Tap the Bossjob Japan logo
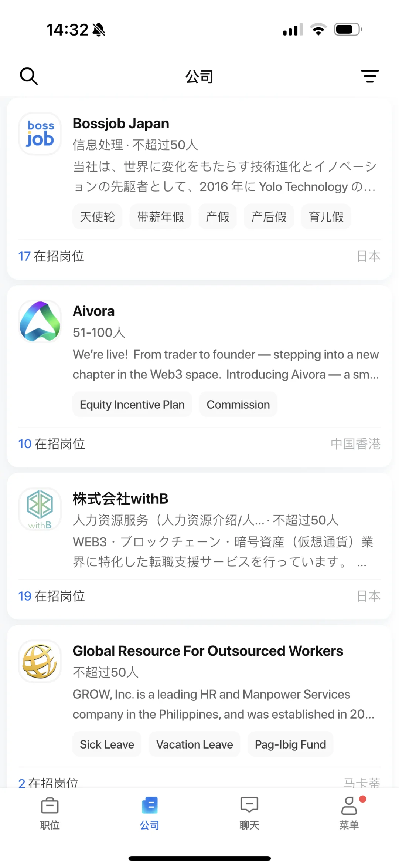399x868 pixels. (x=40, y=134)
